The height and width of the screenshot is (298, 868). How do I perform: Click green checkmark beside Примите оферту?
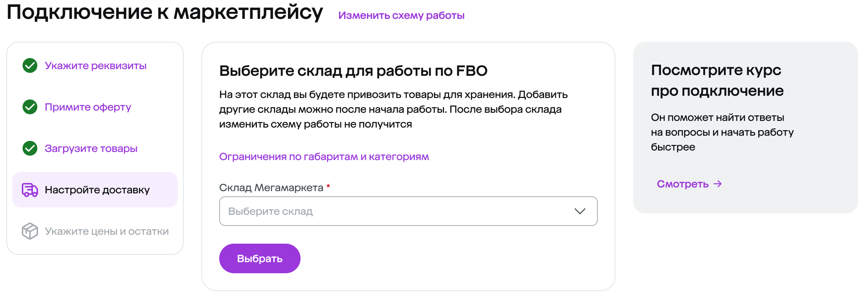tap(30, 107)
